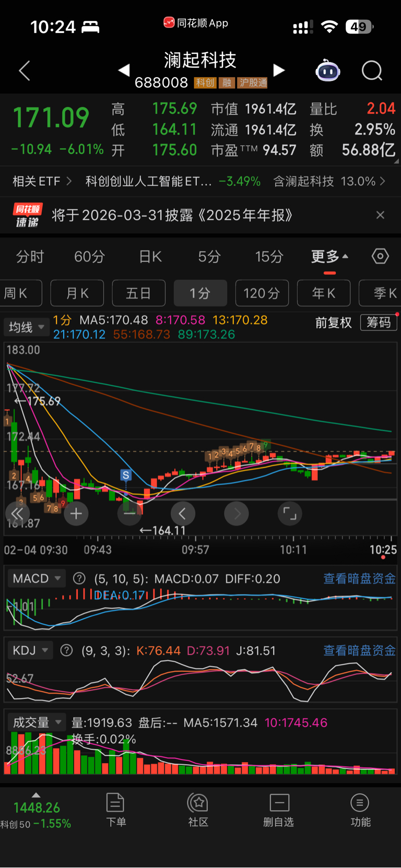
Task: Open 同花顺速递 news logo
Action: (x=27, y=215)
